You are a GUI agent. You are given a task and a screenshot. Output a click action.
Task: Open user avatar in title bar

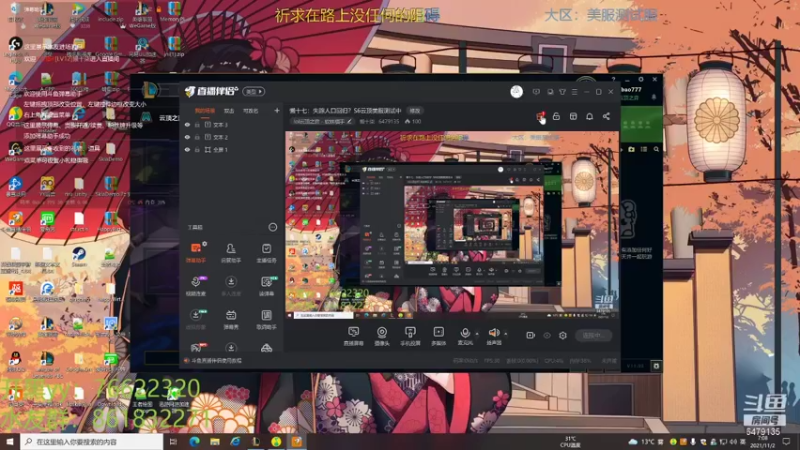(516, 91)
